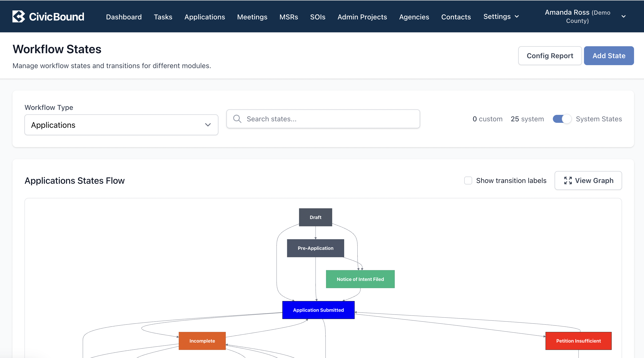Focus the Search states input field
The height and width of the screenshot is (358, 644).
[323, 119]
